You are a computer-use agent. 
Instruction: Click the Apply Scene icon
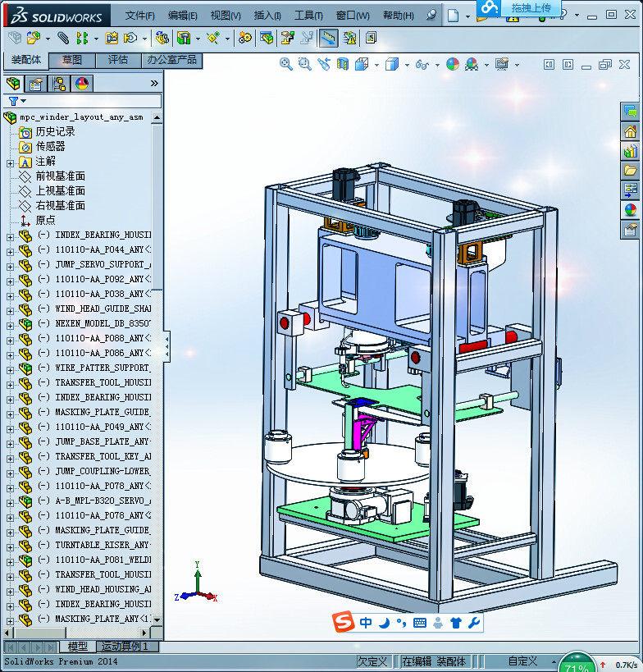[x=472, y=65]
